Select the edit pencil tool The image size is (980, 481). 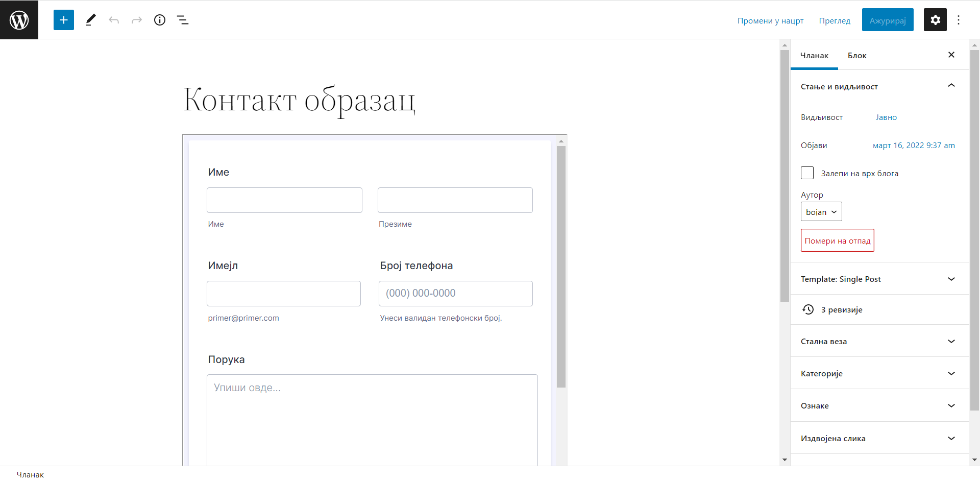click(x=91, y=20)
